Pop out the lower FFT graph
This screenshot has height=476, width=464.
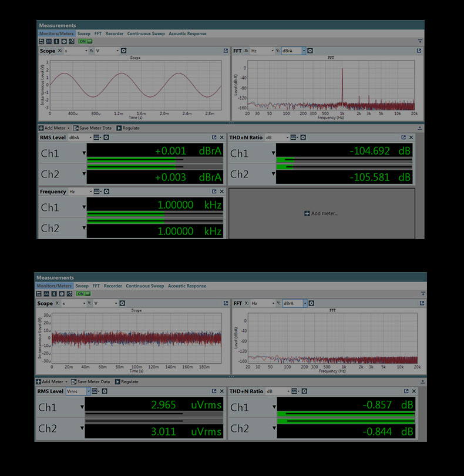(x=422, y=303)
